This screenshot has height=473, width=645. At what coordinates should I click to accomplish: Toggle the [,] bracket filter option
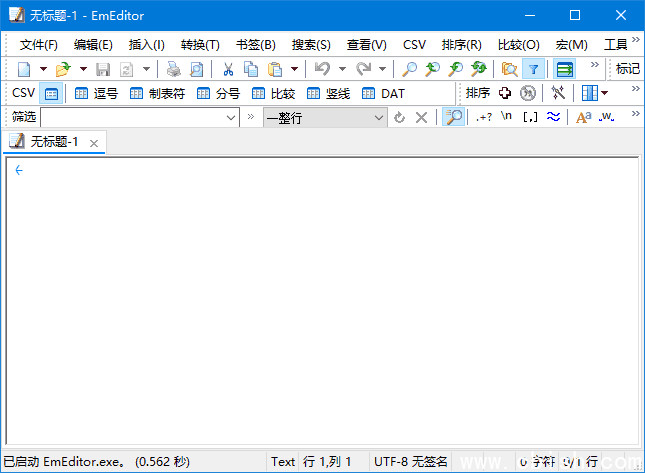(530, 118)
